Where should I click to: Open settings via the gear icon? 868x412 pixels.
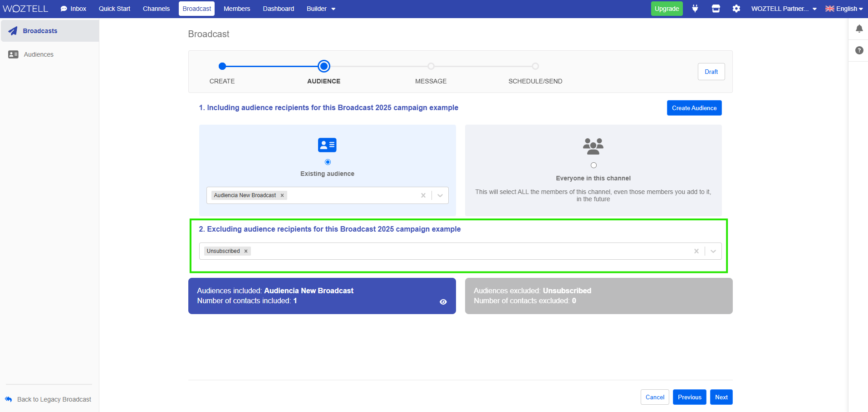(x=736, y=9)
